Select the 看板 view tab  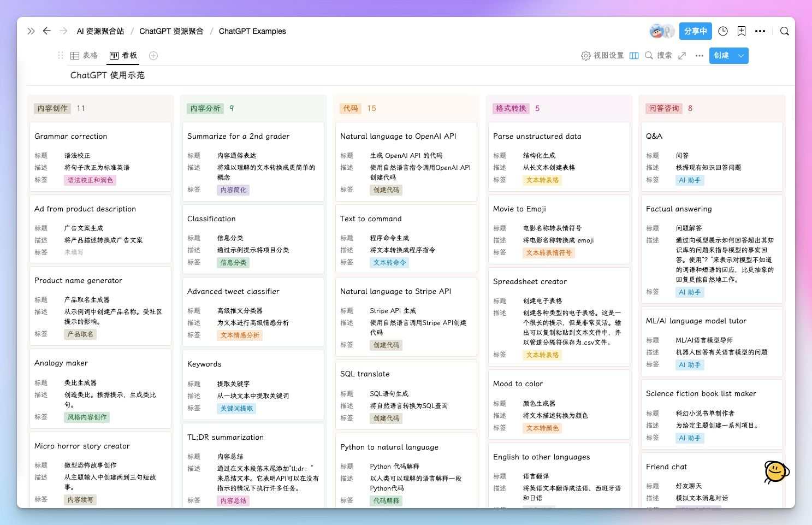(123, 56)
